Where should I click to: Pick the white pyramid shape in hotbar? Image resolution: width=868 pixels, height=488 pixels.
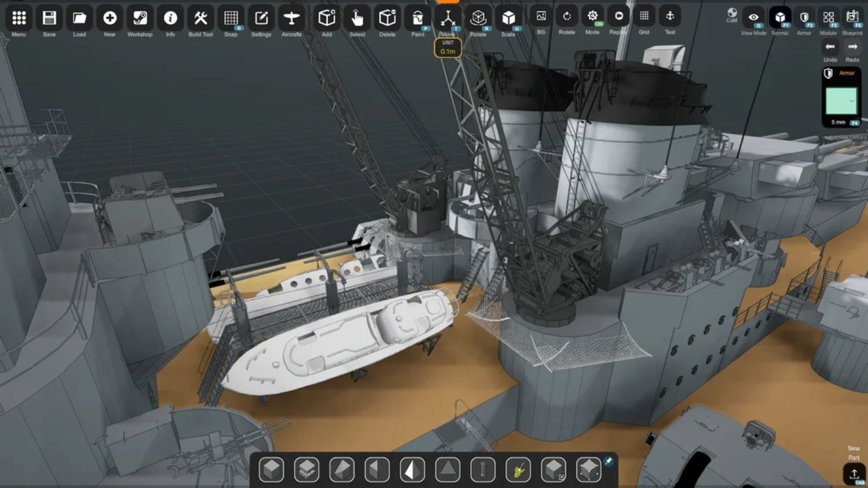(412, 469)
